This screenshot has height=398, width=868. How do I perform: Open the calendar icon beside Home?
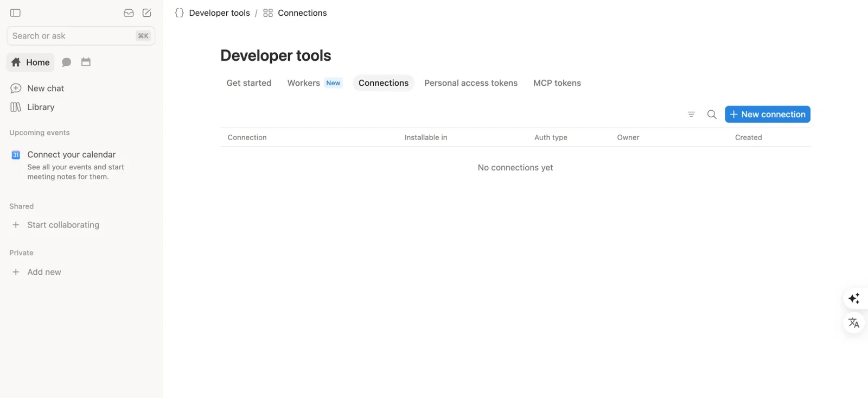pyautogui.click(x=86, y=62)
